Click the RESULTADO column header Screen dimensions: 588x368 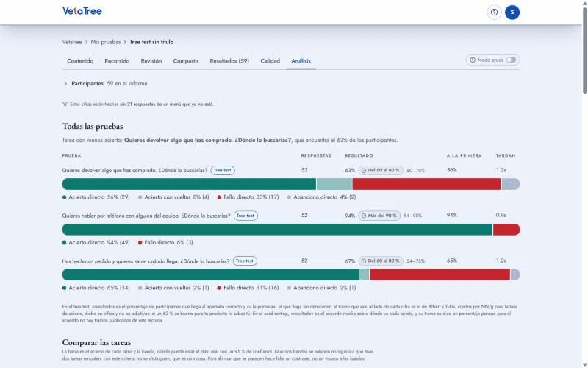pos(359,155)
